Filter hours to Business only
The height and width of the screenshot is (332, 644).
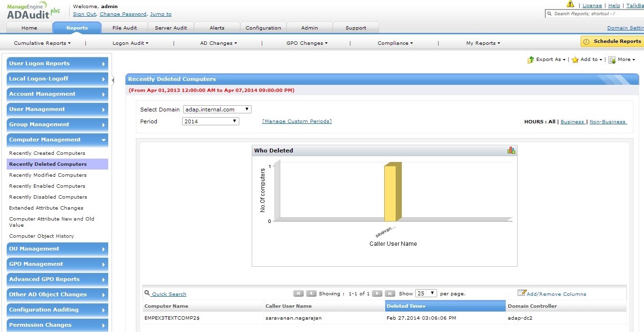pos(572,121)
